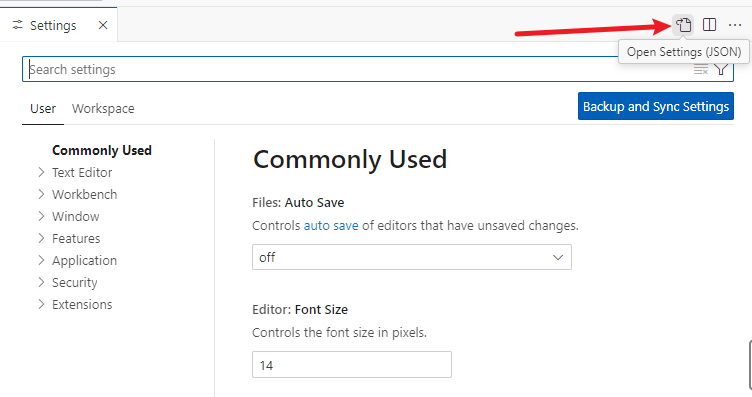Viewport: 752px width, 397px height.
Task: Click the Split Editor Right icon
Action: 709,24
